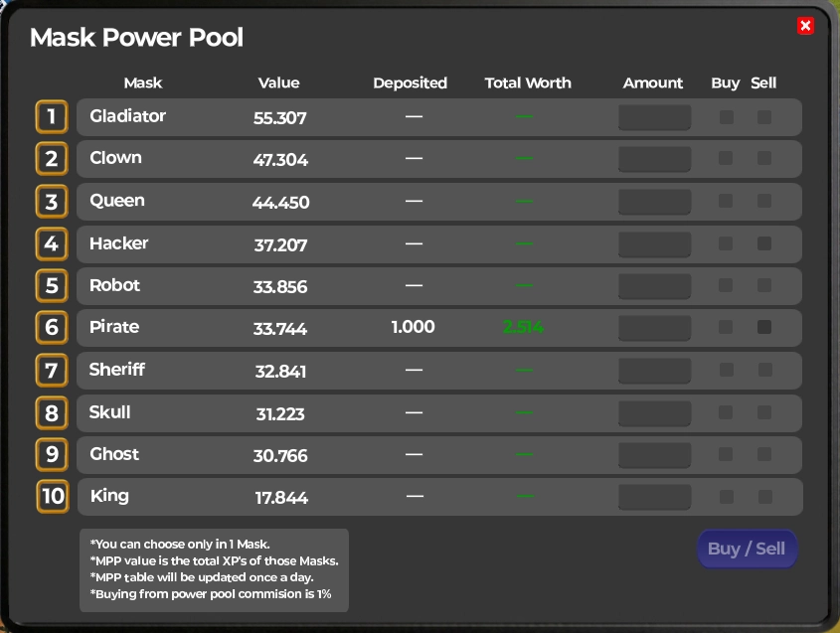
Task: Focus the Robot Amount input
Action: [x=655, y=286]
